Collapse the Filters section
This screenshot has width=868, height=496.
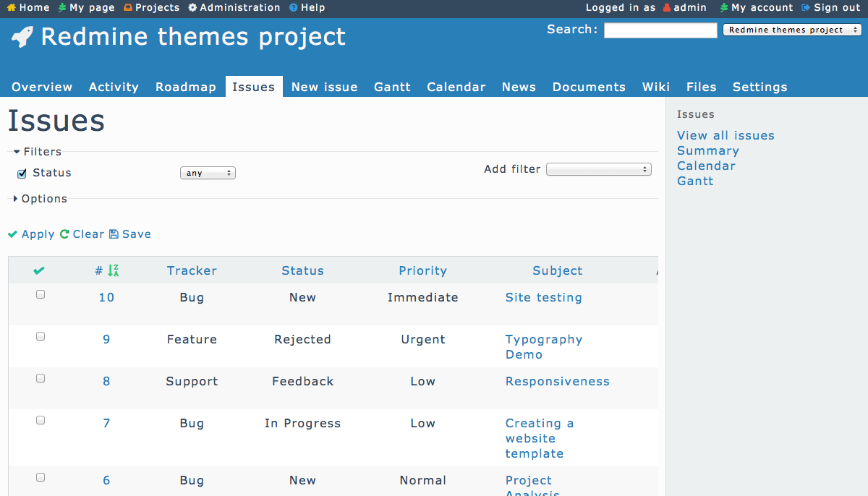tap(38, 152)
